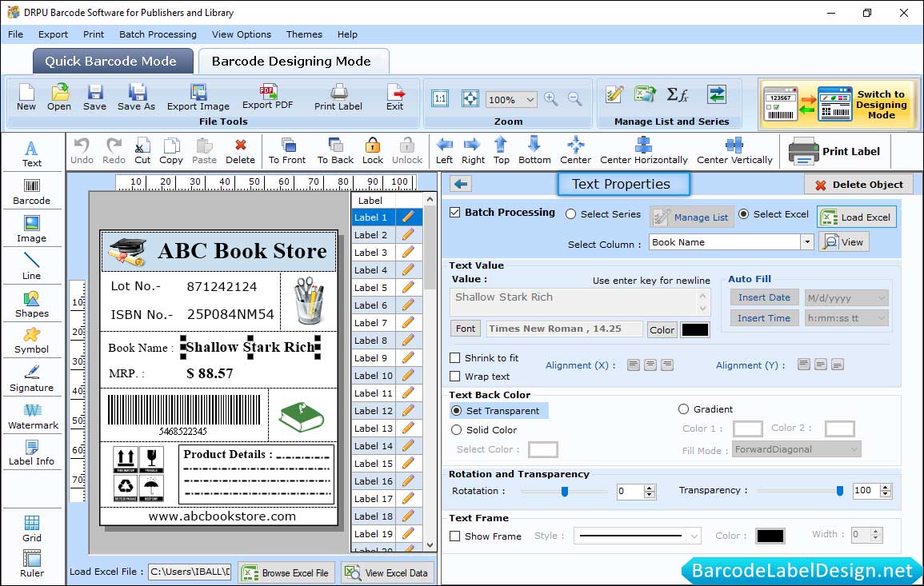Screen dimensions: 924x586
Task: Select Set Transparent back color
Action: (x=456, y=410)
